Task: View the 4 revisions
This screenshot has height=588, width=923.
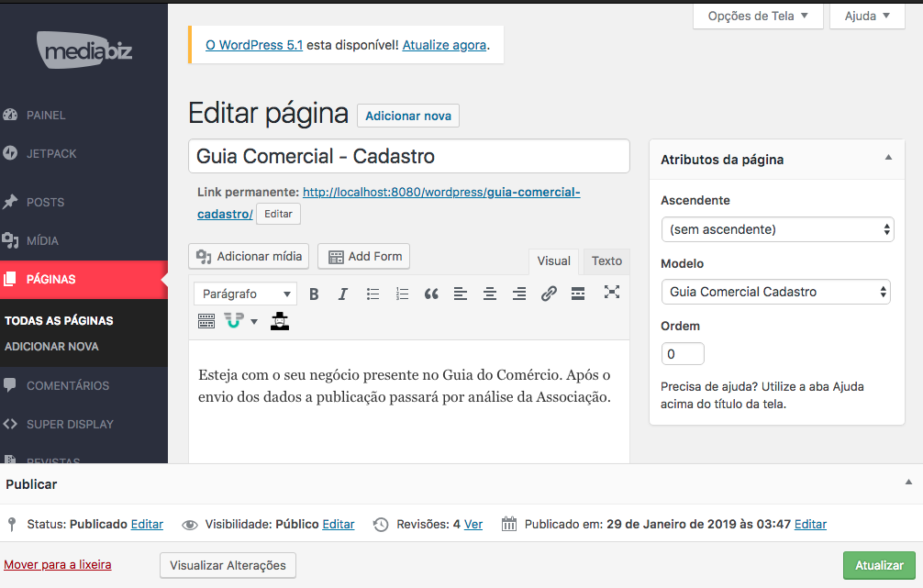Action: (473, 525)
